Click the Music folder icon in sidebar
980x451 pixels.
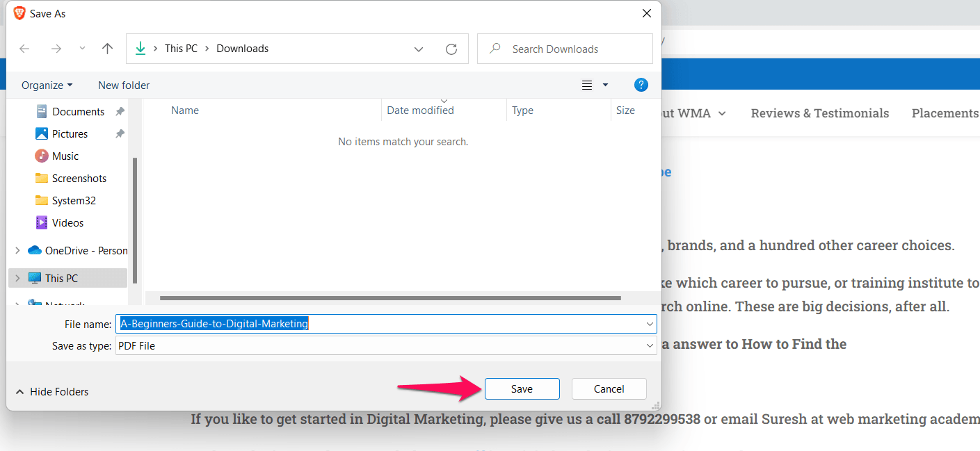[x=41, y=156]
